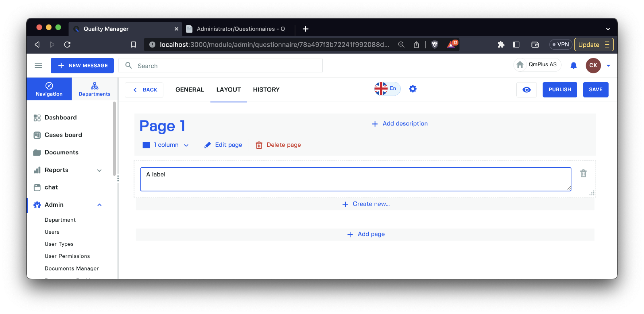Click the QmPlus AS home icon

pos(520,64)
